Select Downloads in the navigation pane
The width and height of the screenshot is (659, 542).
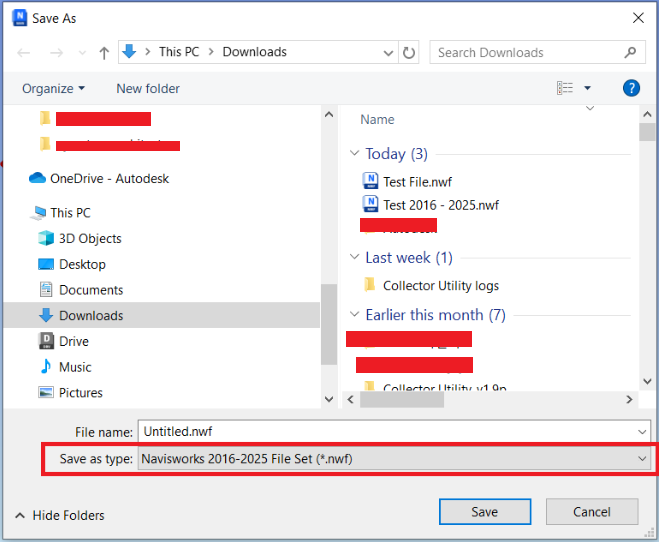tap(161, 315)
